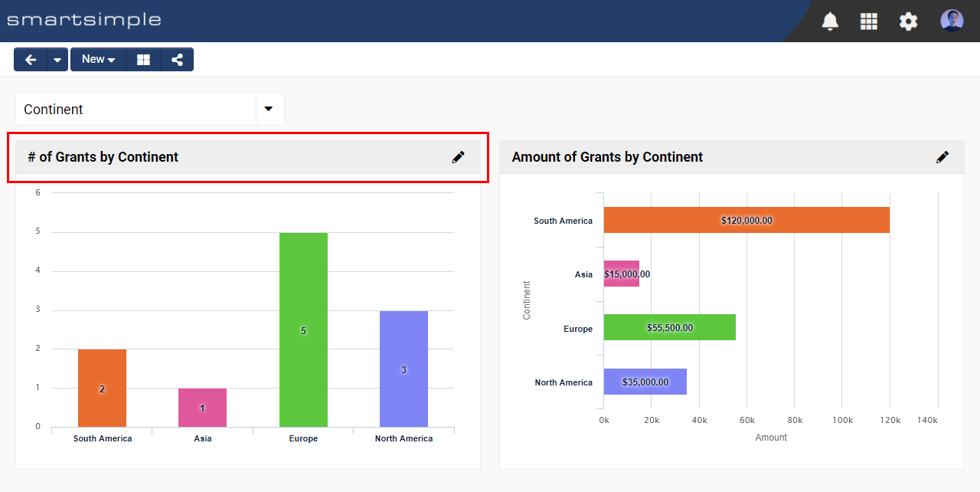Viewport: 980px width, 492px height.
Task: Click the dashboard layout grid icon
Action: 143,60
